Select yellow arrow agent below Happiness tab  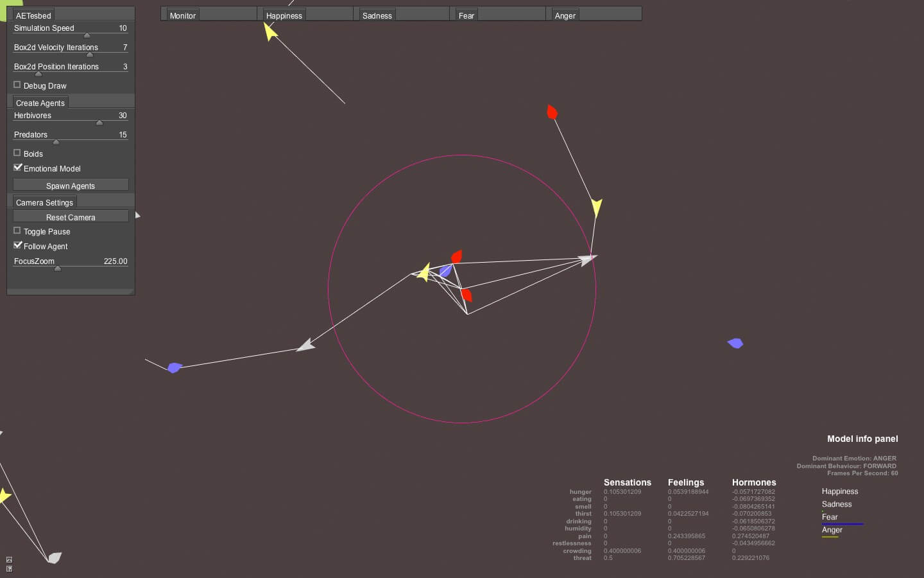[270, 31]
